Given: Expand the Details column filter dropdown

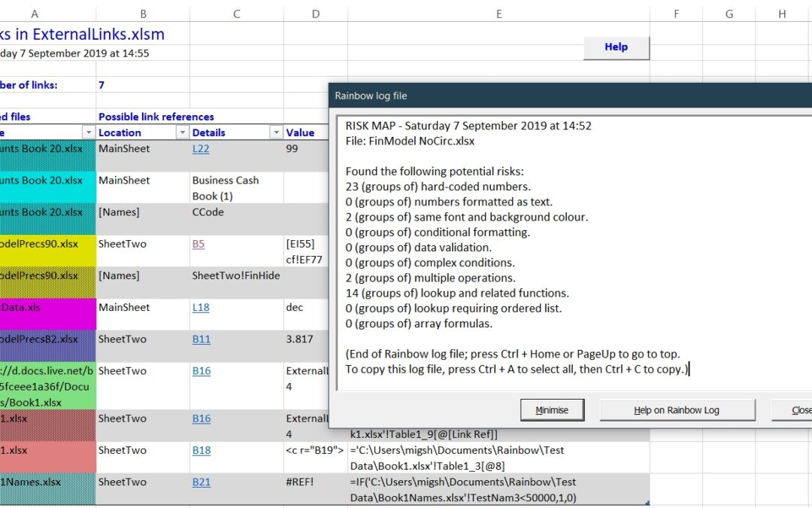Looking at the screenshot, I should [275, 132].
